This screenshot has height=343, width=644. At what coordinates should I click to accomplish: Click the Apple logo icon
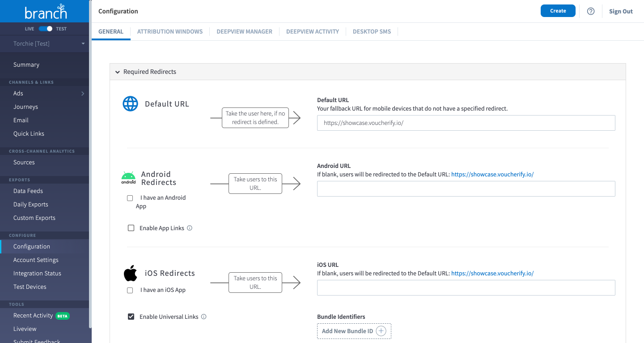tap(130, 273)
